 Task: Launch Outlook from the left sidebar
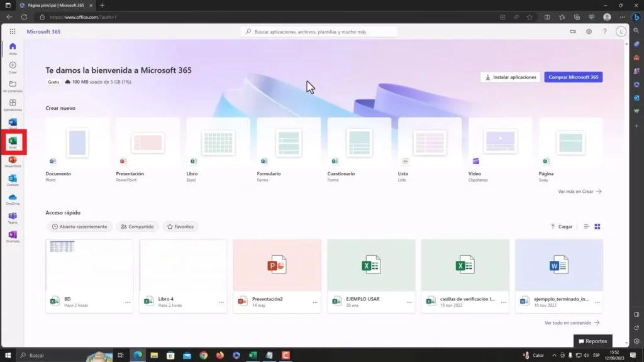click(x=13, y=180)
